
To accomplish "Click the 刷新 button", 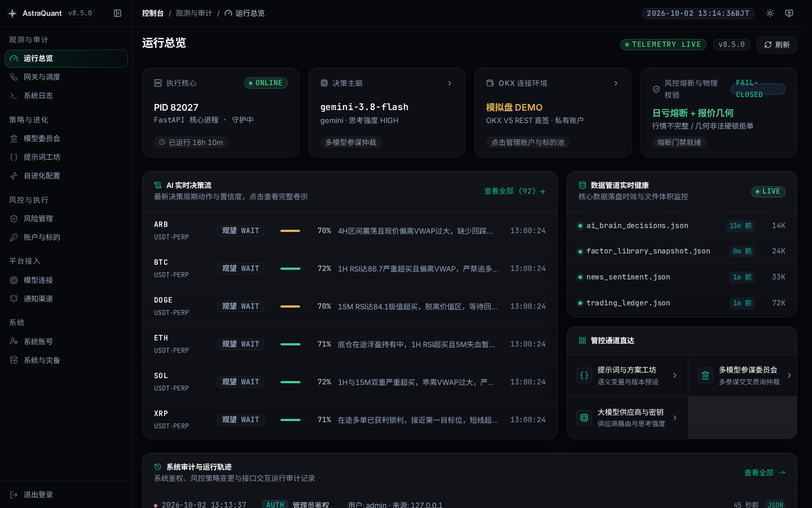I will click(777, 45).
